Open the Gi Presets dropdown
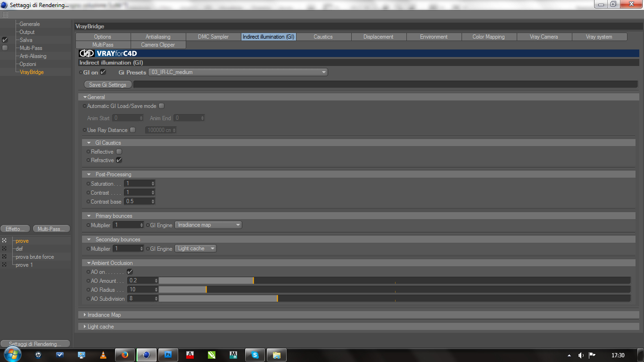 [238, 72]
